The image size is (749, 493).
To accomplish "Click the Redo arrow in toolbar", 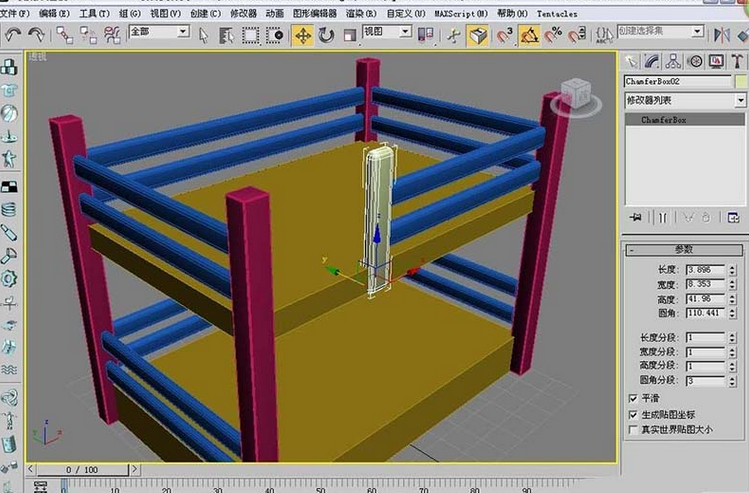I will pos(36,34).
